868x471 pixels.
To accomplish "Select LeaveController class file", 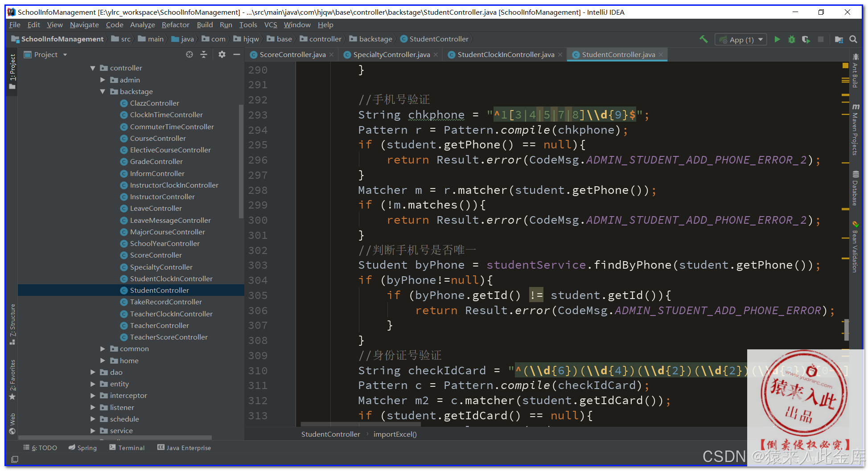I will pos(156,208).
